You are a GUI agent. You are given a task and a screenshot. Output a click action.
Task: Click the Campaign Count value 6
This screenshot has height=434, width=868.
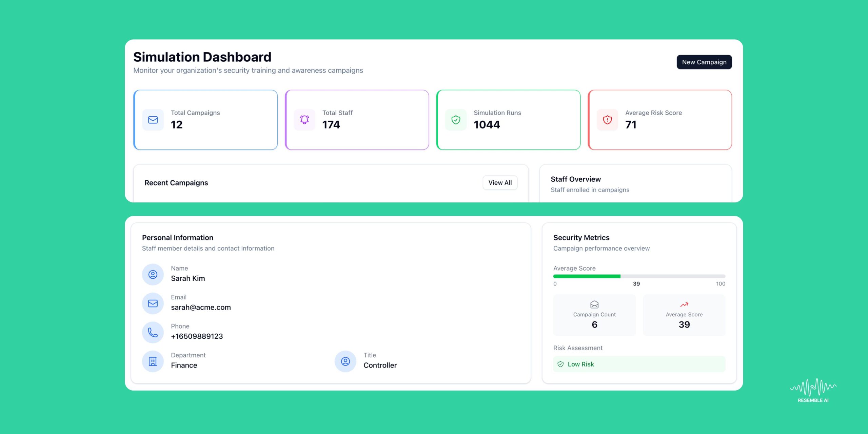tap(594, 324)
